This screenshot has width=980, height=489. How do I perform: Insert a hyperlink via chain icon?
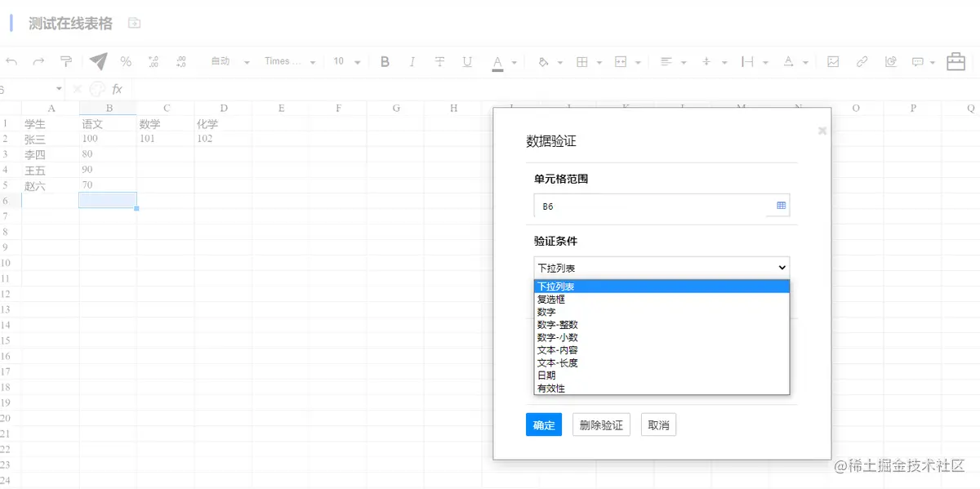click(862, 62)
